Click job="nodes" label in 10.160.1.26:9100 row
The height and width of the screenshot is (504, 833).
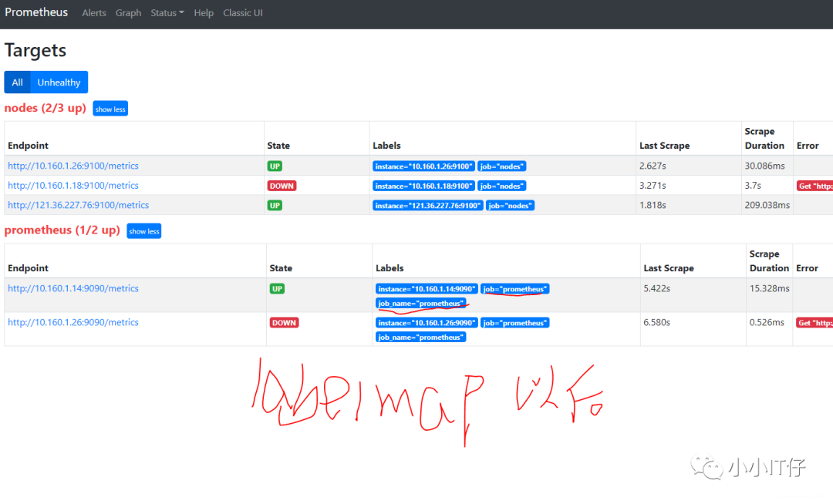tap(502, 166)
